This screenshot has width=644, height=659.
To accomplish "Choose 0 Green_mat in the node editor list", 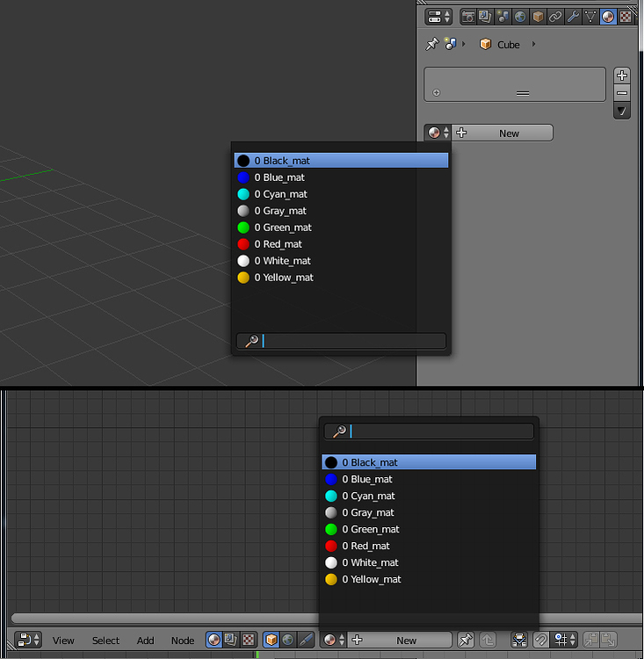I will [x=429, y=529].
